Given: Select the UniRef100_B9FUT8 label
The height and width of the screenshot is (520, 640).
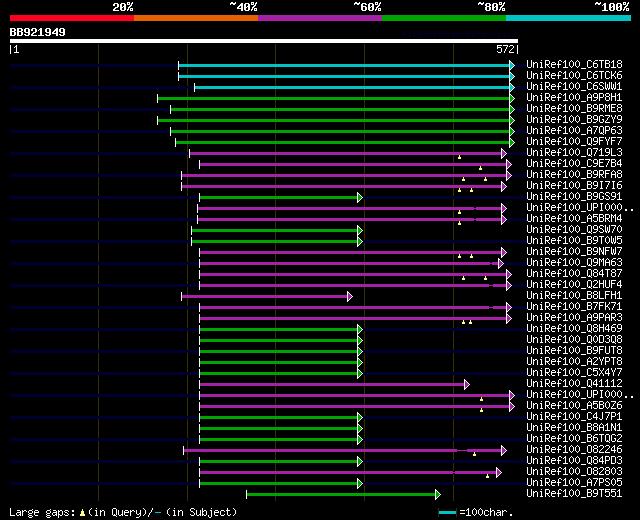Looking at the screenshot, I should (x=574, y=351).
